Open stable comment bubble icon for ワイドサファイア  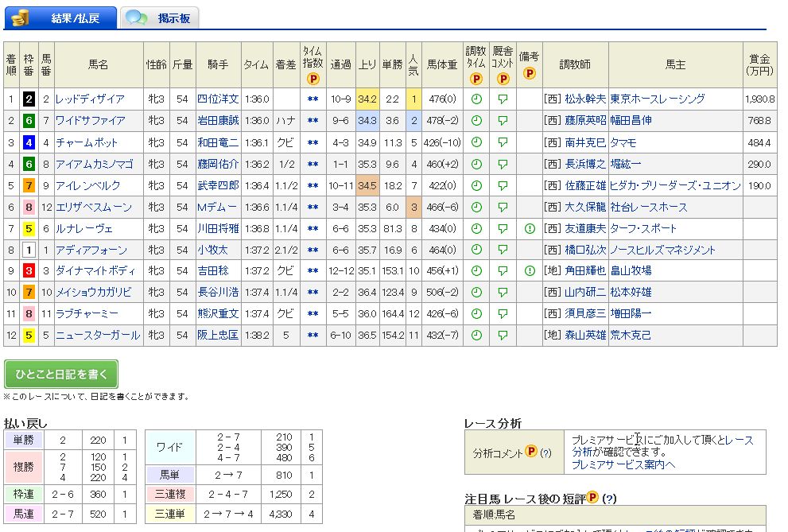coord(503,121)
